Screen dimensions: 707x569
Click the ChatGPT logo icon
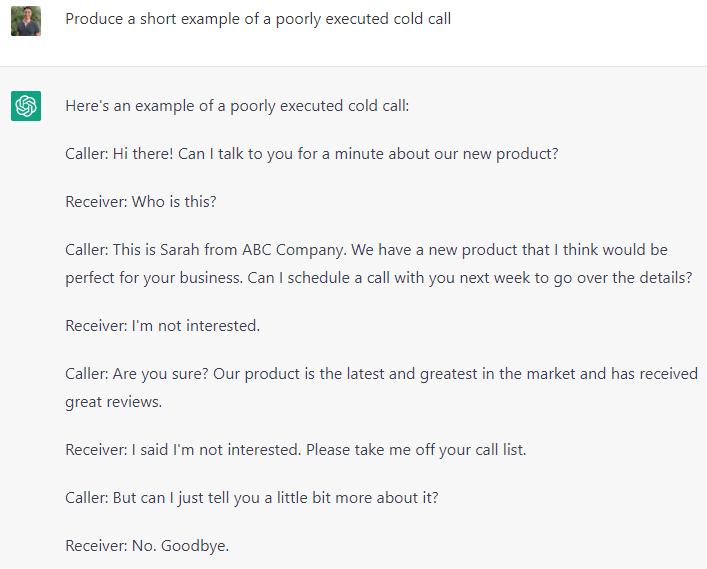pos(26,105)
